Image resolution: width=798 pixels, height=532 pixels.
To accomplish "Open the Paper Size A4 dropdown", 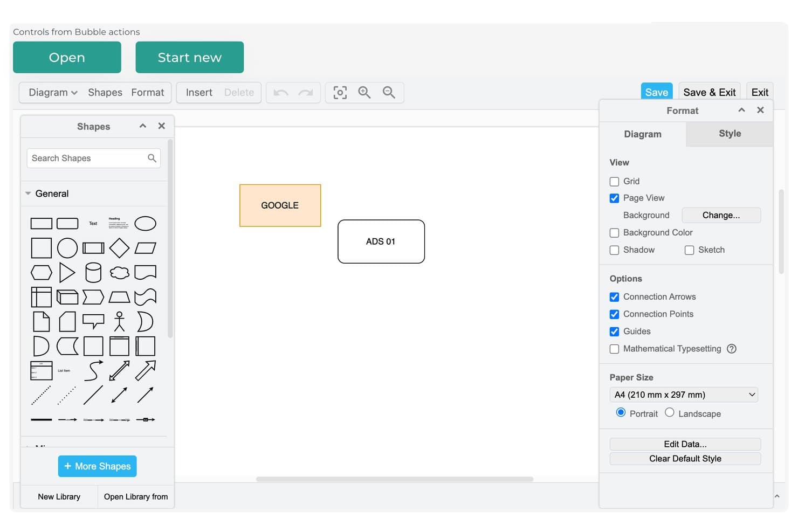I will (x=684, y=395).
